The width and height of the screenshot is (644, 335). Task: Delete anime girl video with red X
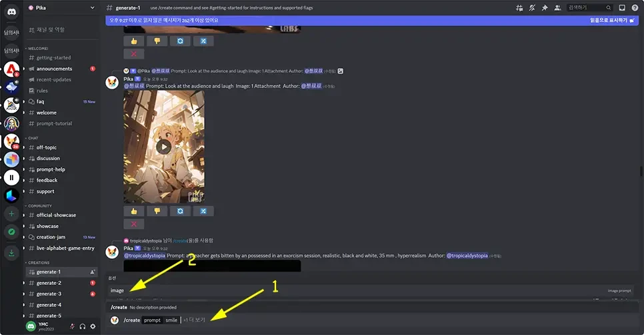point(134,224)
